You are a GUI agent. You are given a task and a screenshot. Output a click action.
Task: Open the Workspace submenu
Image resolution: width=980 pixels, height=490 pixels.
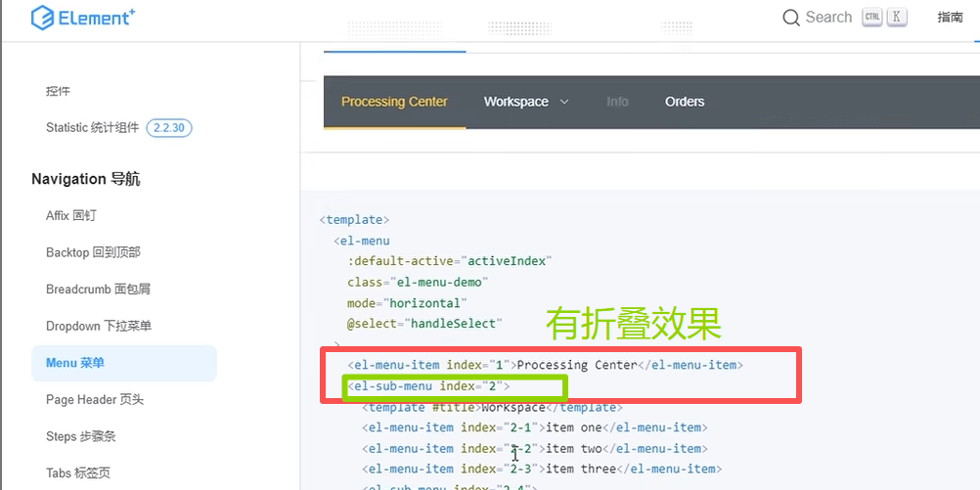pyautogui.click(x=525, y=102)
